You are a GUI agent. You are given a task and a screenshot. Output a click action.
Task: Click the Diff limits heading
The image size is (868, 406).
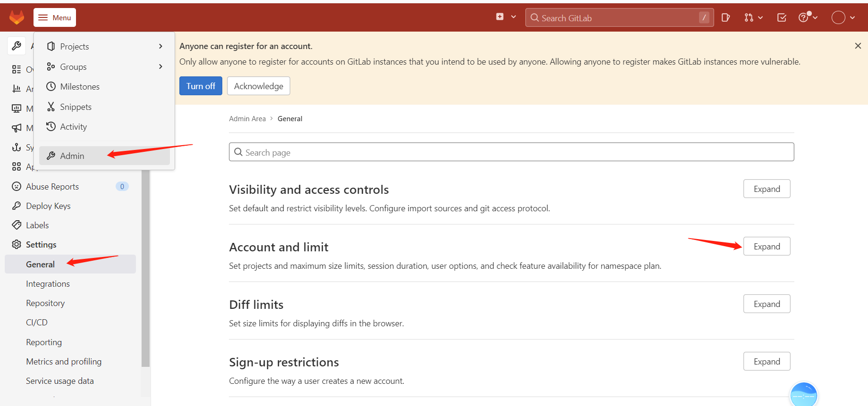(256, 305)
